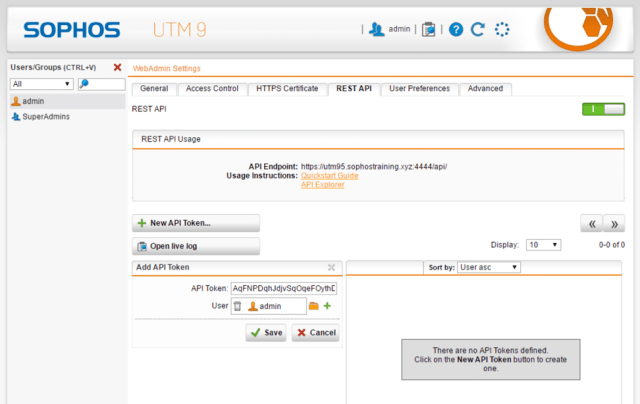Click the dotted circle activity icon

[502, 29]
